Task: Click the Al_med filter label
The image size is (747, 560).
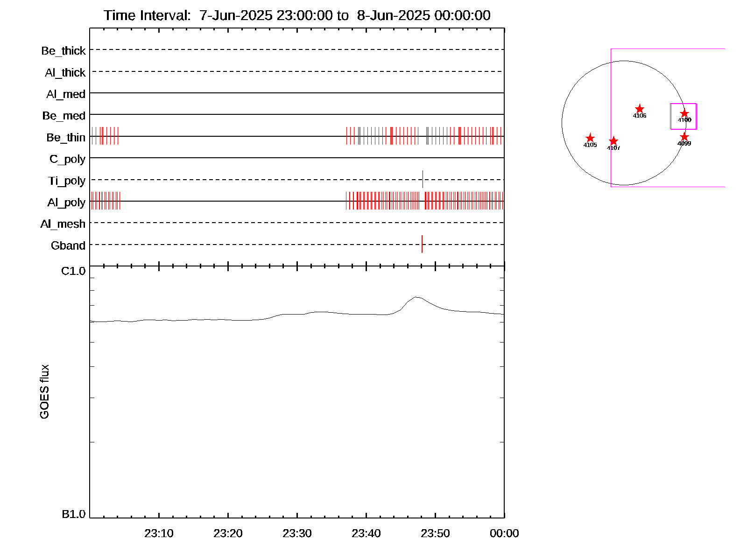Action: click(x=66, y=94)
